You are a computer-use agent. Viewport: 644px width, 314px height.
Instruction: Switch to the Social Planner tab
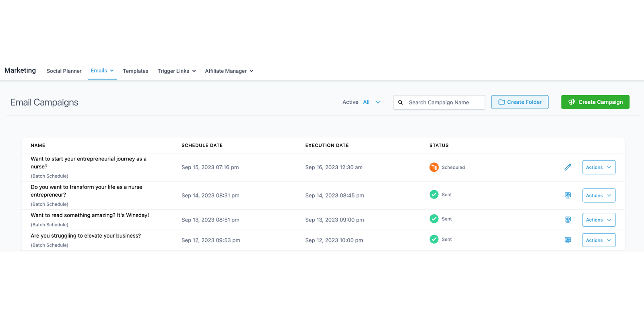click(x=64, y=71)
